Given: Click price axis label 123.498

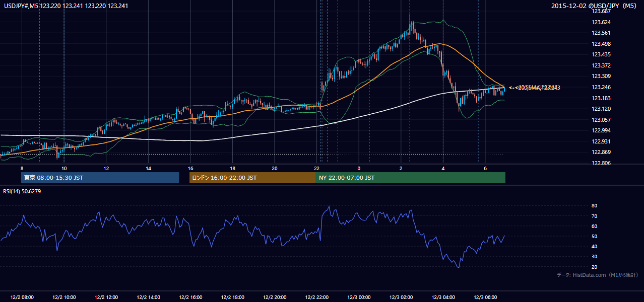Looking at the screenshot, I should pos(601,44).
